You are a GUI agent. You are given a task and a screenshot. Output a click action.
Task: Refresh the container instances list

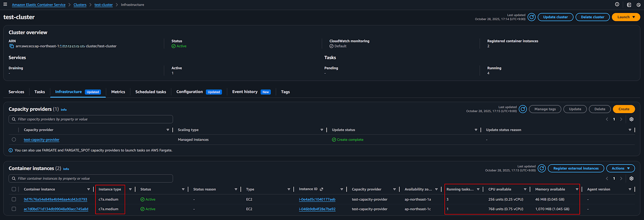click(x=542, y=168)
